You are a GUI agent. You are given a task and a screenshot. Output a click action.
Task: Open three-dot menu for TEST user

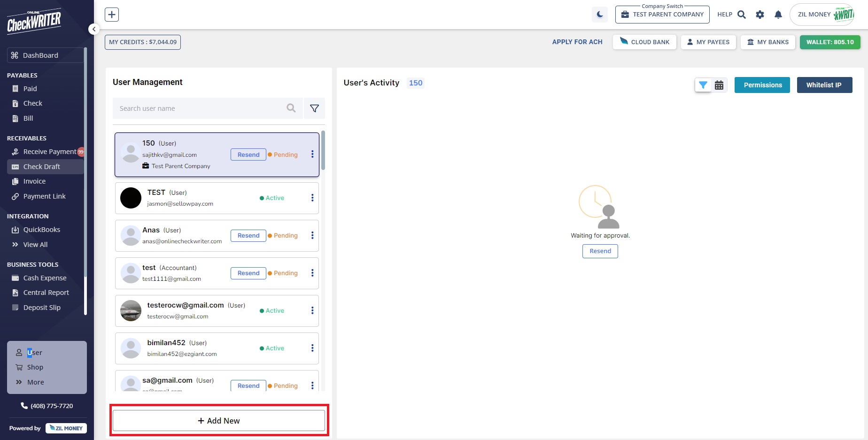point(312,198)
